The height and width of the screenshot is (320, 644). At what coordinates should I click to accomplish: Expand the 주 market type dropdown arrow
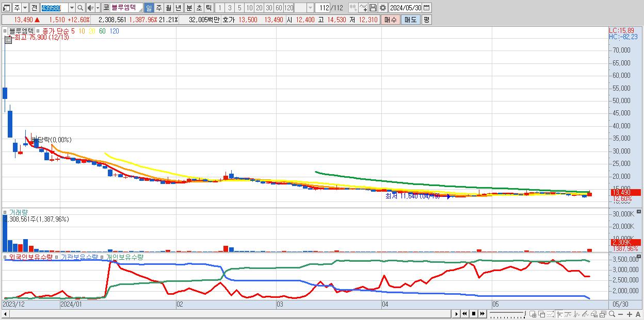[25, 8]
